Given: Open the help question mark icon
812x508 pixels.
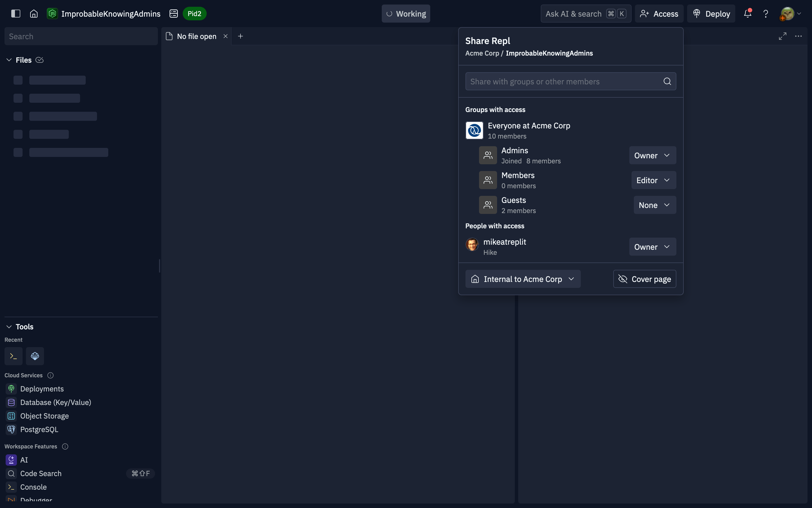Looking at the screenshot, I should pyautogui.click(x=766, y=14).
